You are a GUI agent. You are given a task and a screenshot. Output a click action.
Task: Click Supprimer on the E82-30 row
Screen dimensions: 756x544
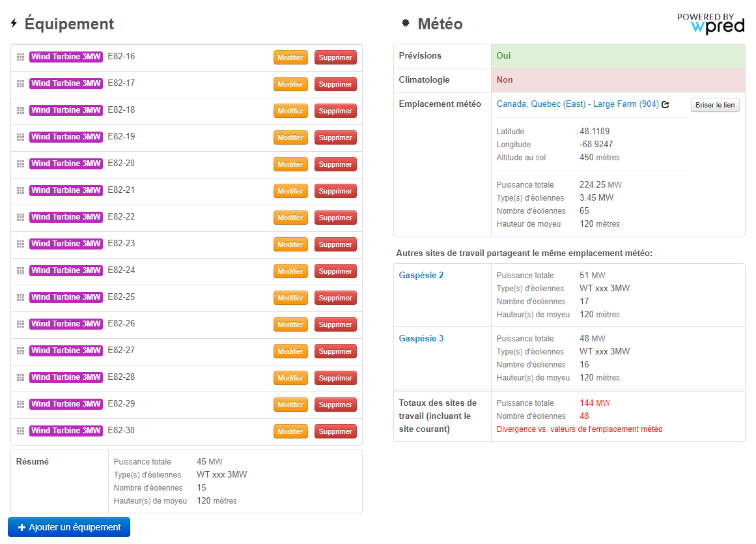coord(335,431)
